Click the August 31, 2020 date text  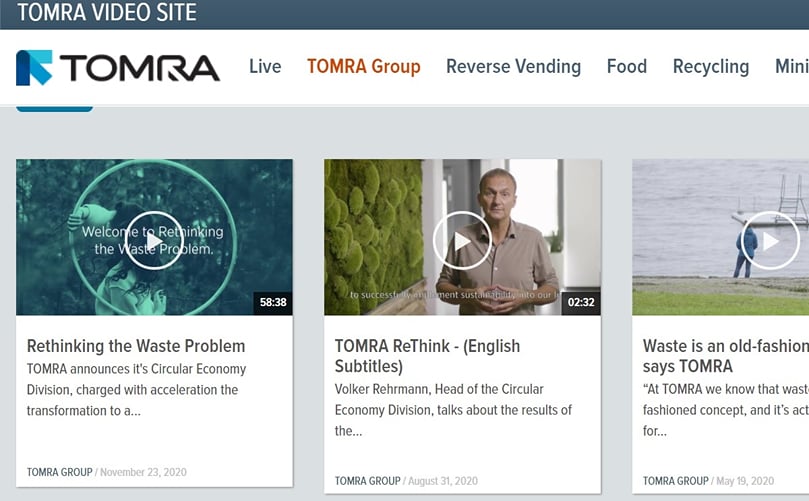click(x=443, y=481)
